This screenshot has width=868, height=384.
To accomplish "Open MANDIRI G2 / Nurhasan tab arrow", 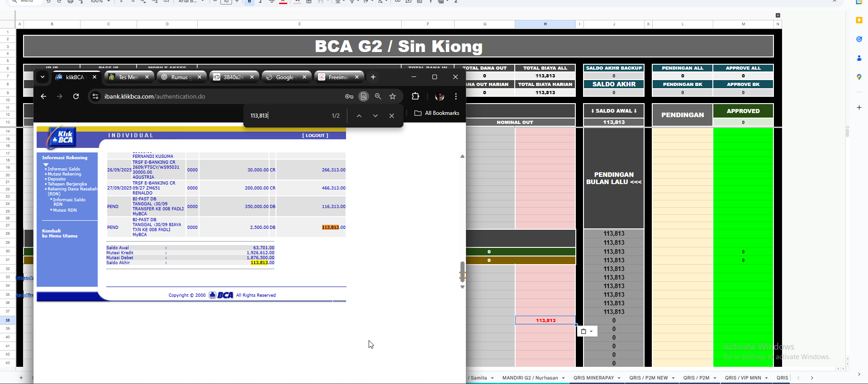I will tap(563, 378).
